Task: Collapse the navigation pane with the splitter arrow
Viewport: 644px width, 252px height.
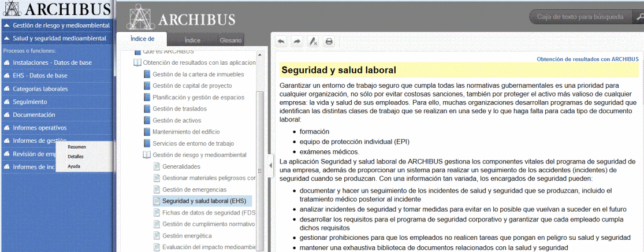Action: (270, 165)
